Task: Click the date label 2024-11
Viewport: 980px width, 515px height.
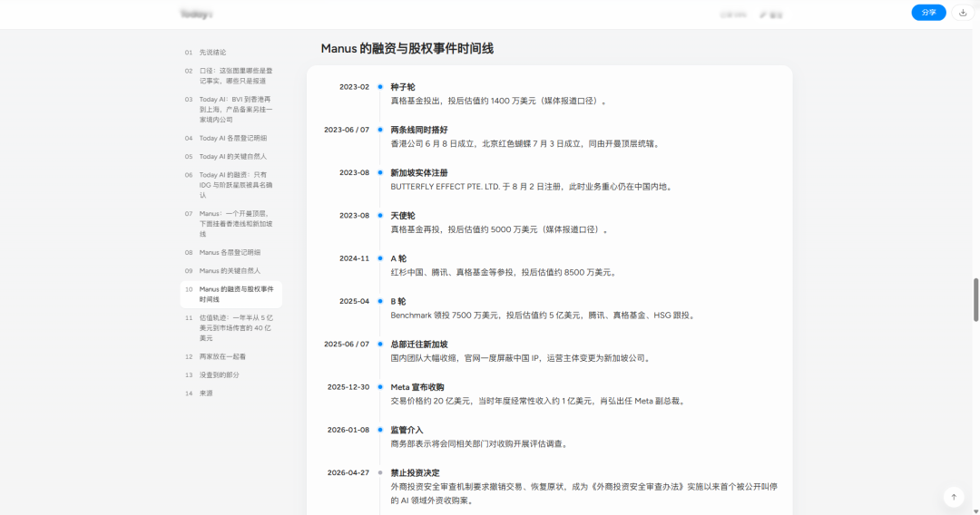Action: (x=354, y=258)
